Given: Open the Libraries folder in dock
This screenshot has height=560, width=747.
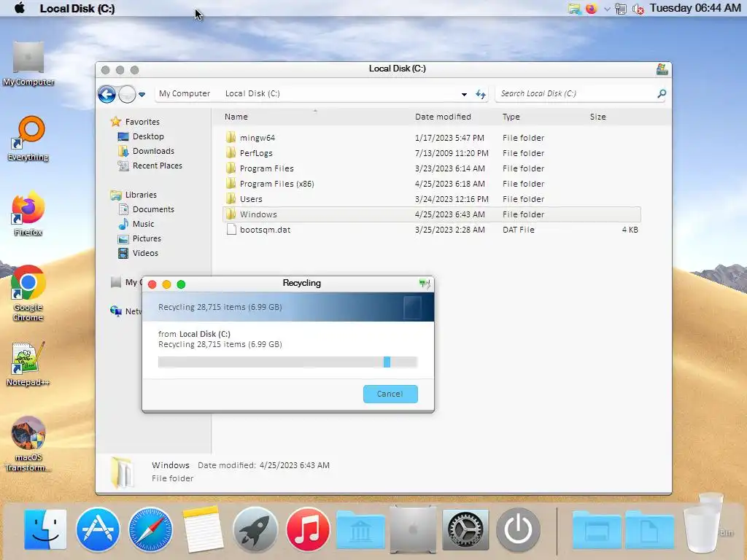Looking at the screenshot, I should tap(360, 529).
